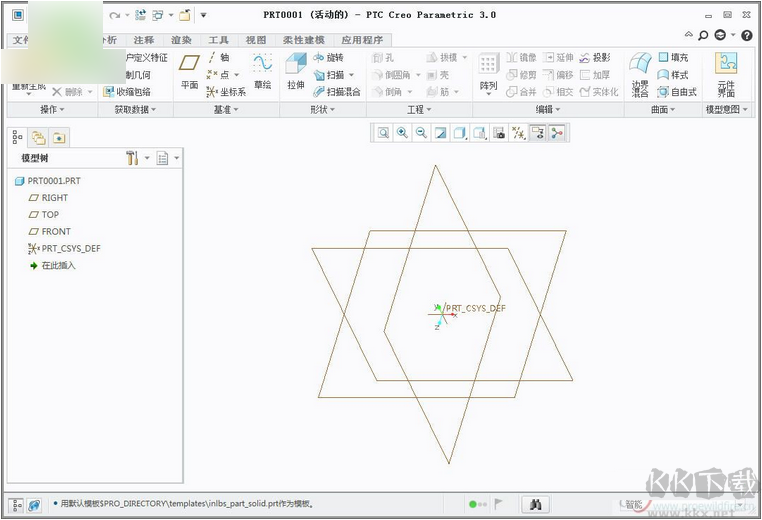The height and width of the screenshot is (520, 762).
Task: Select PRT_CSYS_DEF in the model tree
Action: [64, 249]
